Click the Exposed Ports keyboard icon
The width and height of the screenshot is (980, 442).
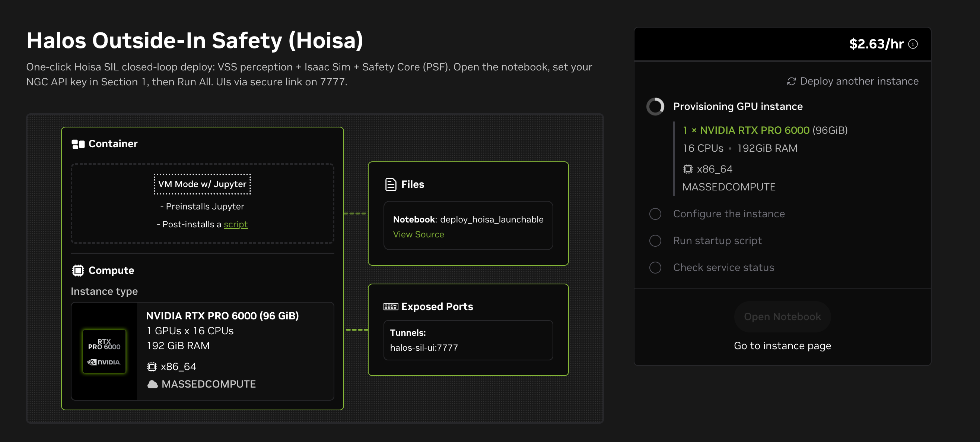(x=391, y=307)
